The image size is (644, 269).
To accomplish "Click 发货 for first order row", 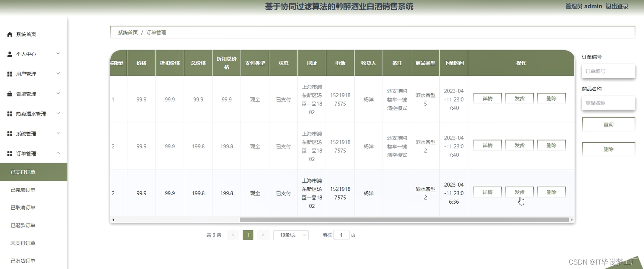I will point(519,98).
